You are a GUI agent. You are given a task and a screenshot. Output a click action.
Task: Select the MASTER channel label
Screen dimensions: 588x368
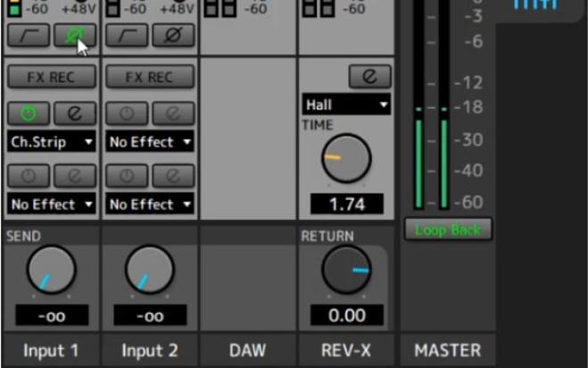click(448, 350)
